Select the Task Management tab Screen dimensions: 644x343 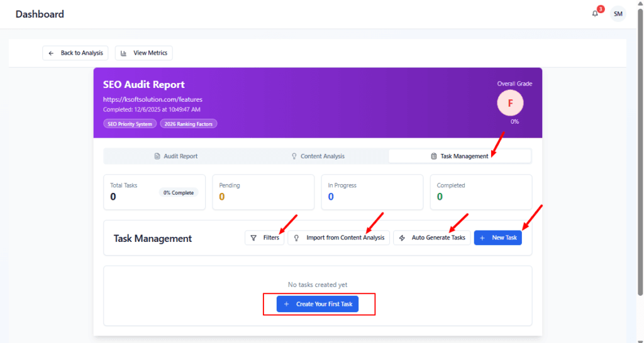[460, 156]
